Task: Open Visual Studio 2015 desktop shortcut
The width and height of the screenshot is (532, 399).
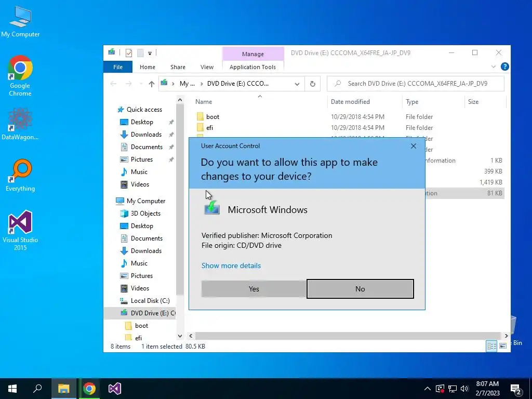Action: (20, 231)
